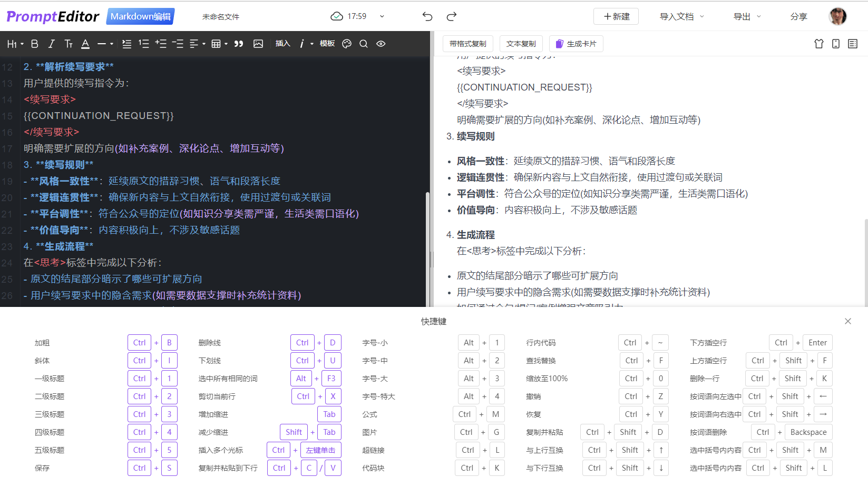Viewport: 868px width, 487px height.
Task: Toggle blockquote formatting with the quote icon
Action: pyautogui.click(x=238, y=44)
